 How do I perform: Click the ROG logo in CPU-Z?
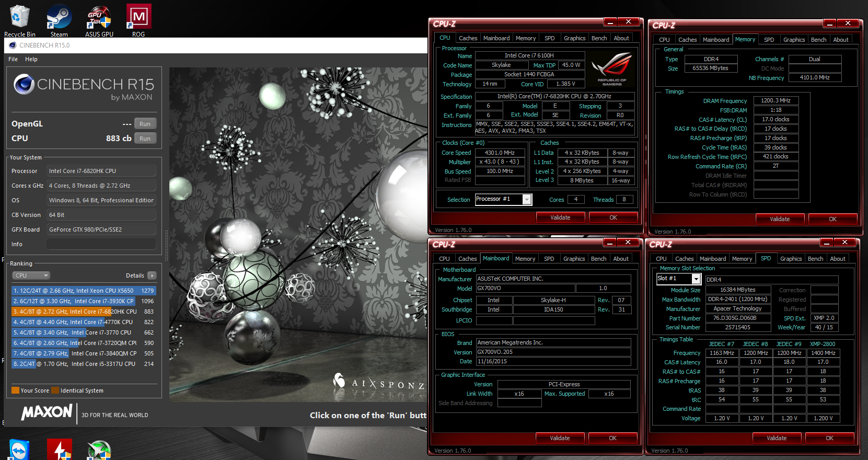pos(612,68)
